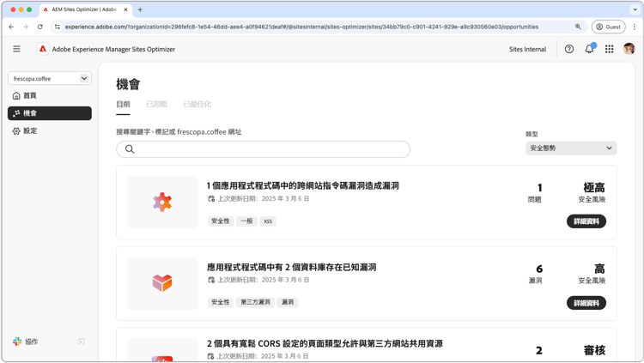Open the 2 個資料庫存在已知漏洞 title
644x363 pixels.
click(x=292, y=268)
